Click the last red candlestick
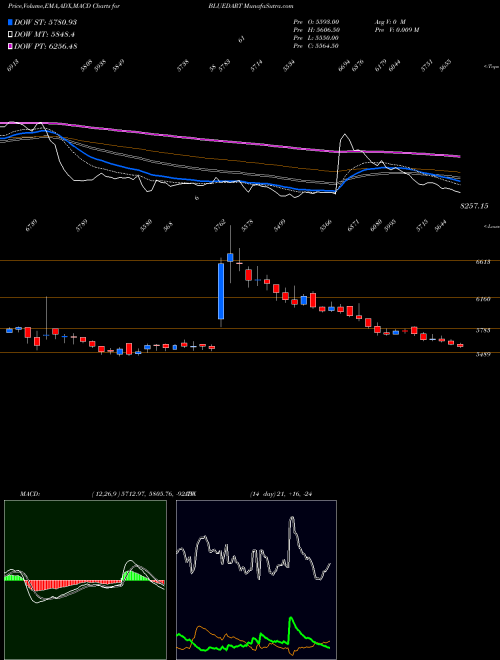500x660 pixels. click(x=460, y=346)
